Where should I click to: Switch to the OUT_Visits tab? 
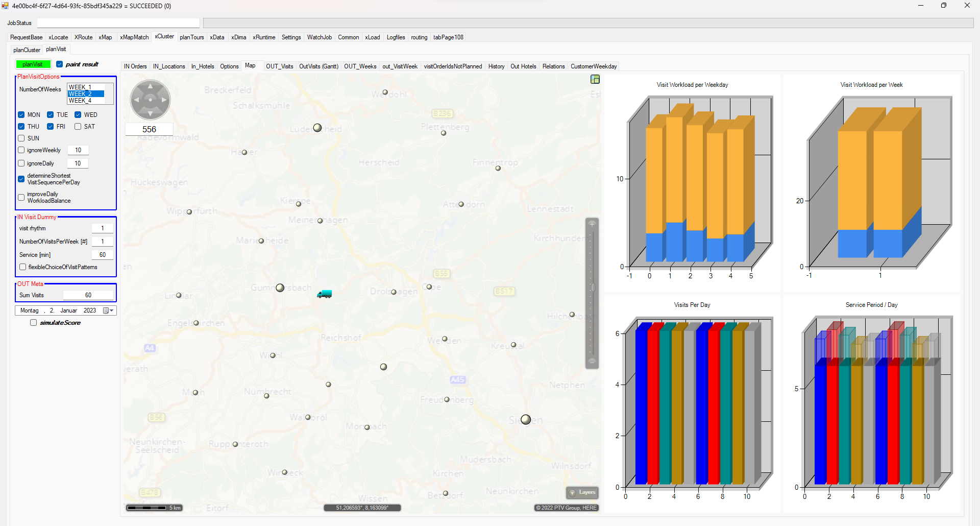point(279,66)
